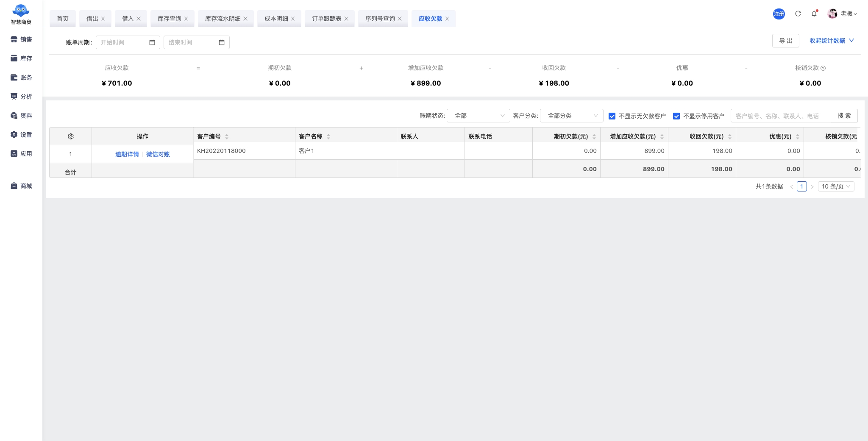Image resolution: width=868 pixels, height=441 pixels.
Task: Click customer number KH20220118000
Action: (x=221, y=151)
